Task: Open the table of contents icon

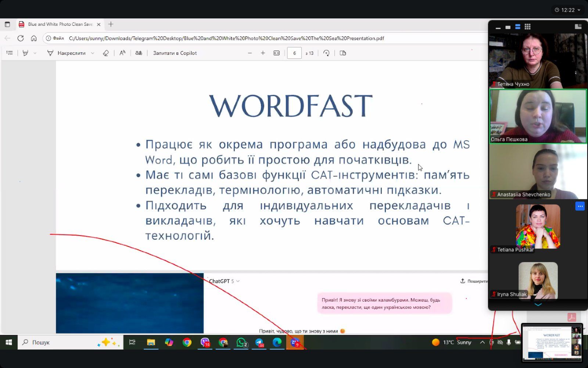Action: point(10,53)
